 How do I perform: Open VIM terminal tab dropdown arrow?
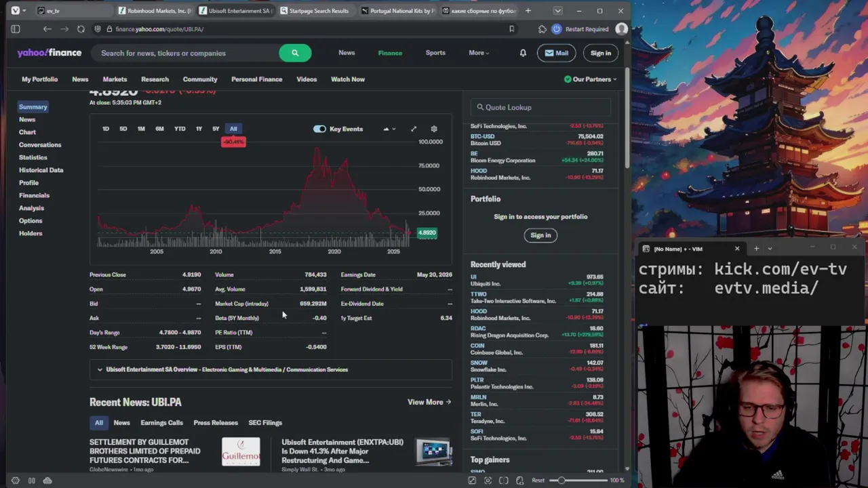pyautogui.click(x=770, y=249)
